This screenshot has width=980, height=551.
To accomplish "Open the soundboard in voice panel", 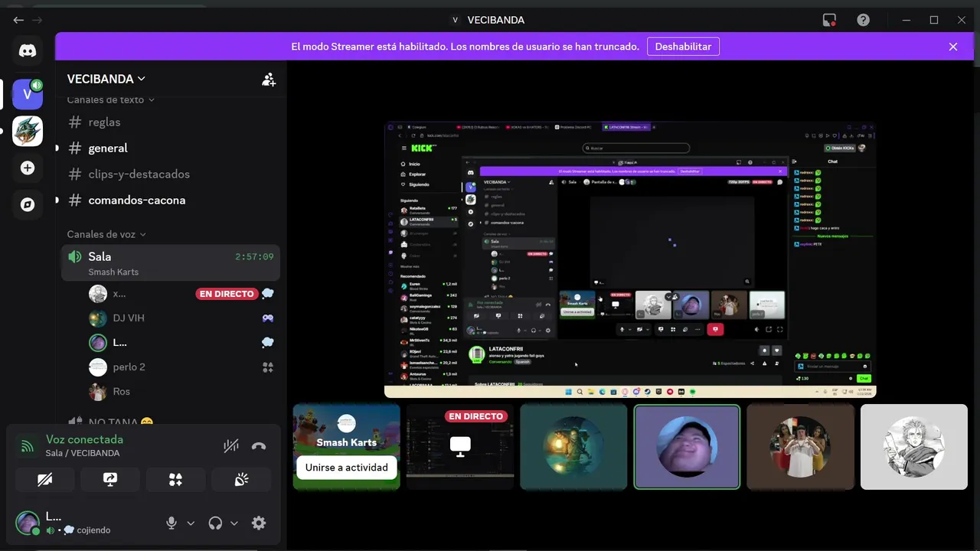I will [x=241, y=480].
